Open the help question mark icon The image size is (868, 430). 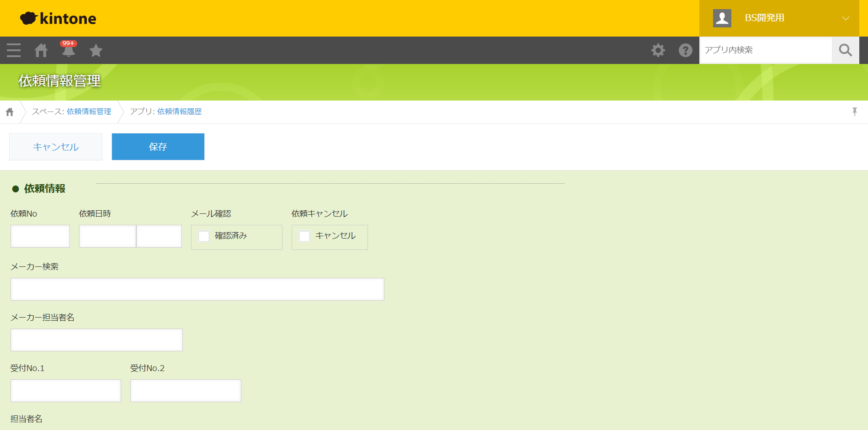pos(685,50)
